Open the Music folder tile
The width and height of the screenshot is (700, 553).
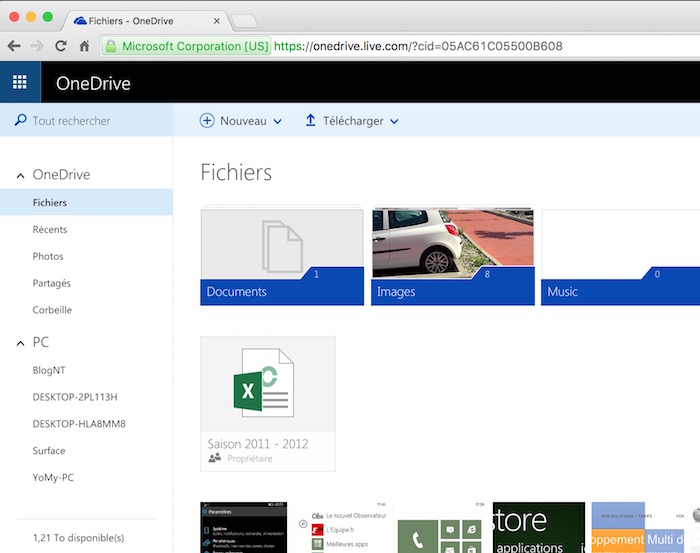click(x=621, y=256)
